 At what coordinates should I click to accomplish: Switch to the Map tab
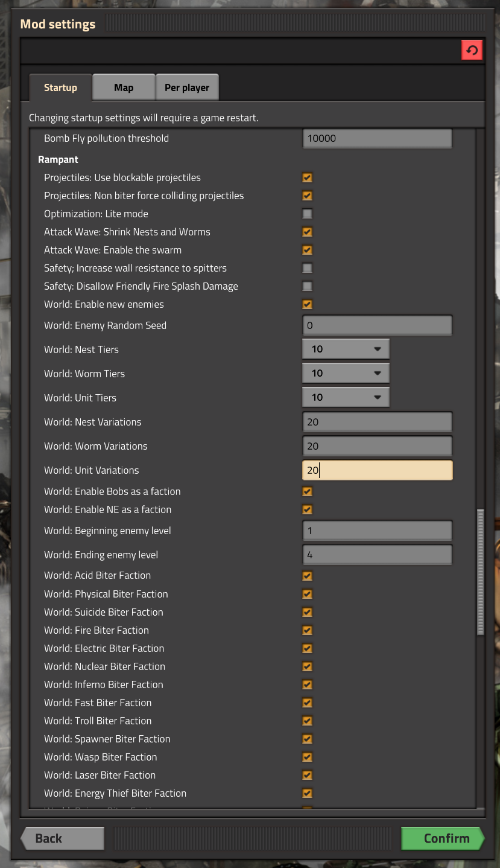[x=124, y=88]
